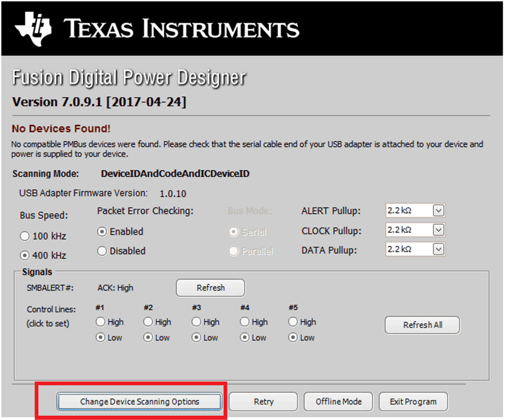505x420 pixels.
Task: Click Retry to rescan for devices
Action: click(263, 402)
